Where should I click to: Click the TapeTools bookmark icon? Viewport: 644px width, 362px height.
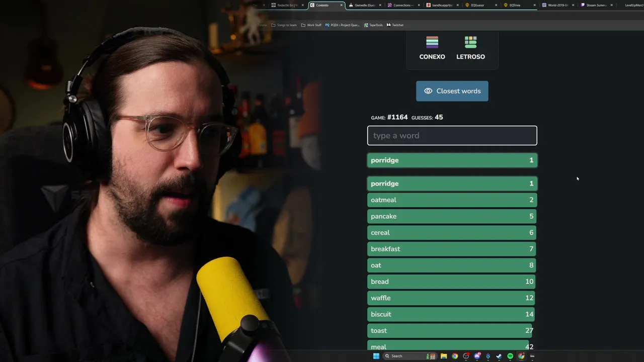click(366, 25)
